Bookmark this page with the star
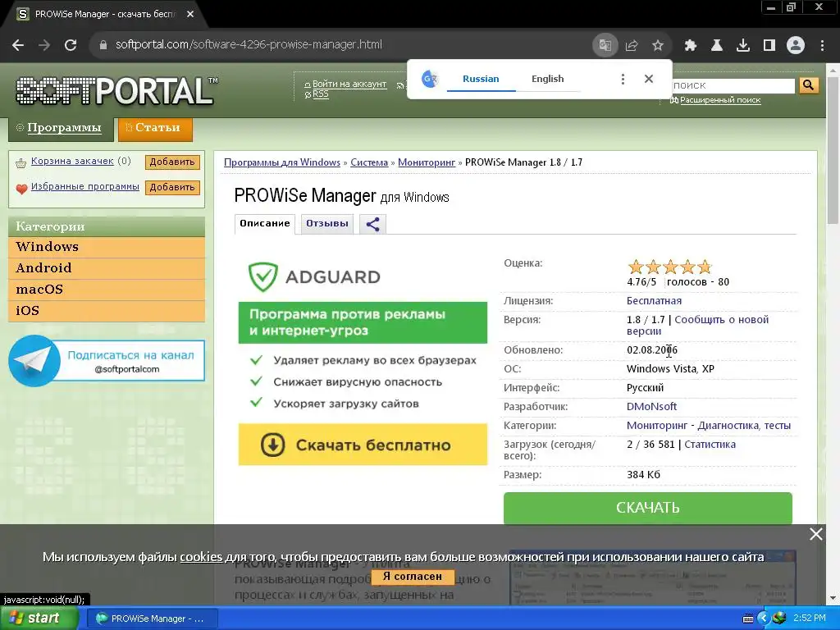 point(658,46)
